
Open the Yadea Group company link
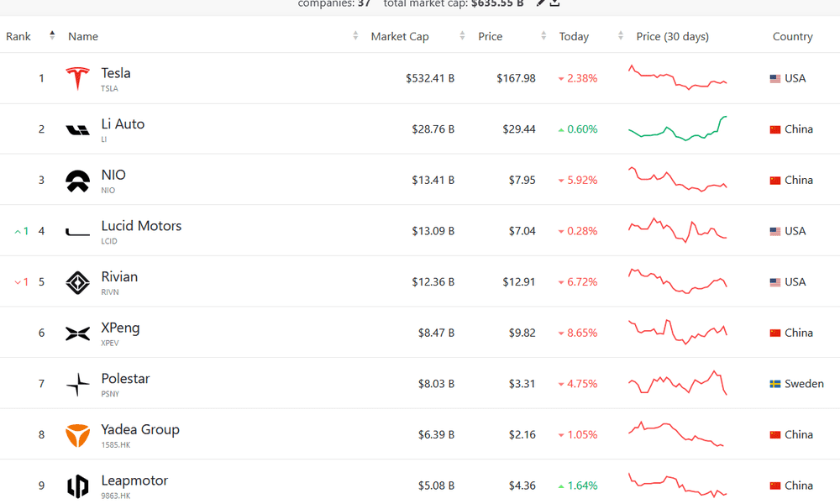140,429
